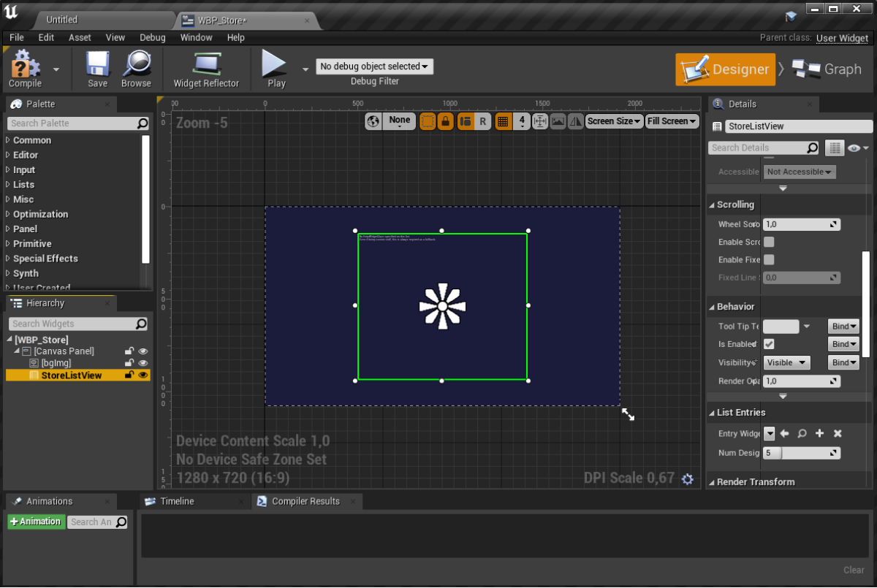Open Widget Reflector tool
Image resolution: width=877 pixels, height=588 pixels.
tap(206, 69)
